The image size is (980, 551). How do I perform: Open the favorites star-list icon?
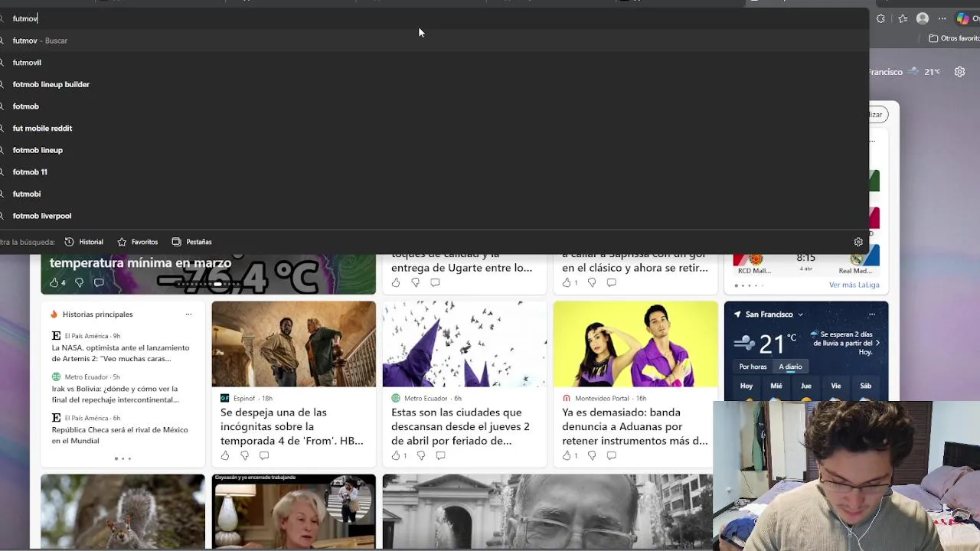pos(903,18)
